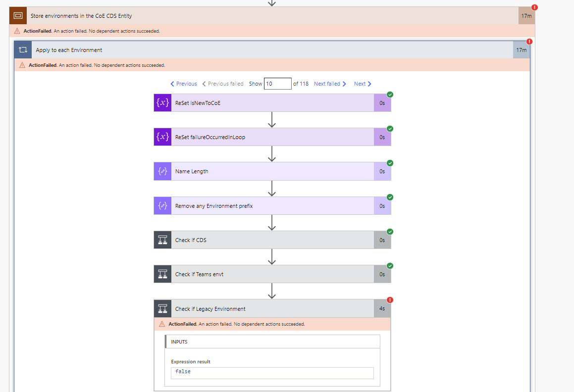
Task: Expand the Store environments in the CoE CDS Entity action
Action: point(272,16)
